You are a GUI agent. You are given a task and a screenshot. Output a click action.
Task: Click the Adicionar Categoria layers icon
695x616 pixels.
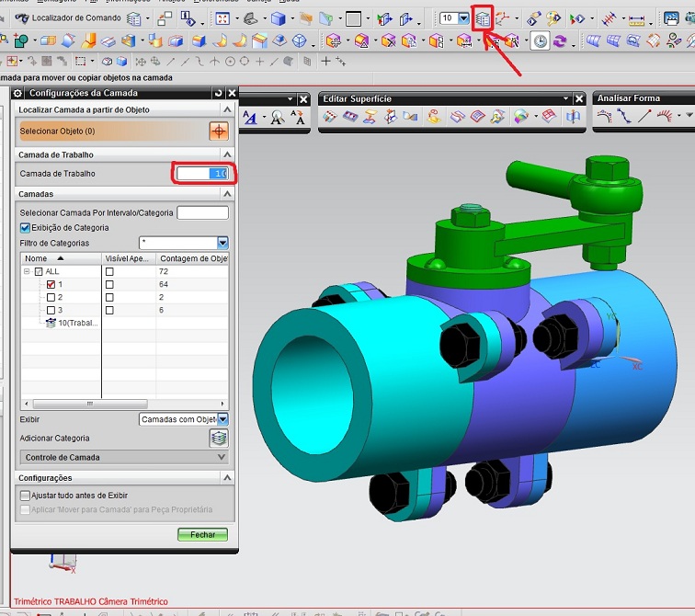[219, 439]
